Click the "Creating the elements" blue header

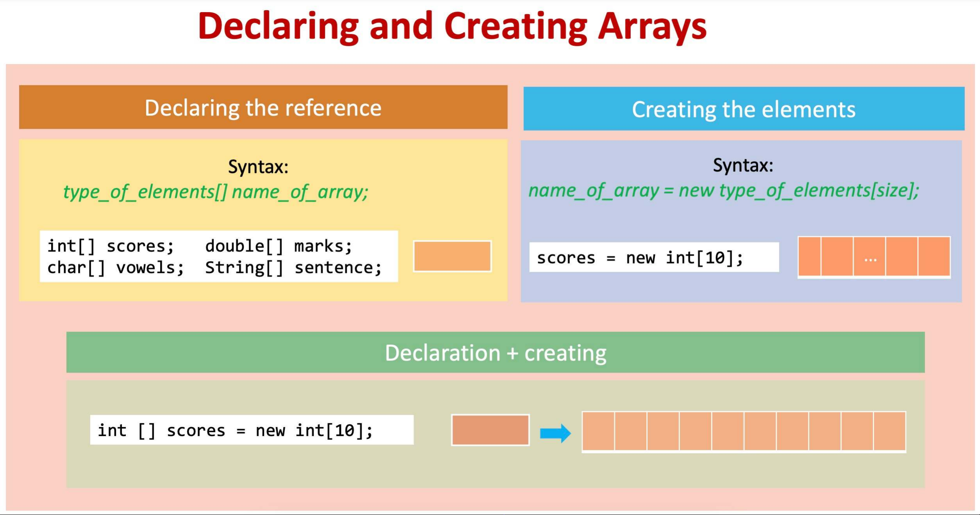coord(743,109)
